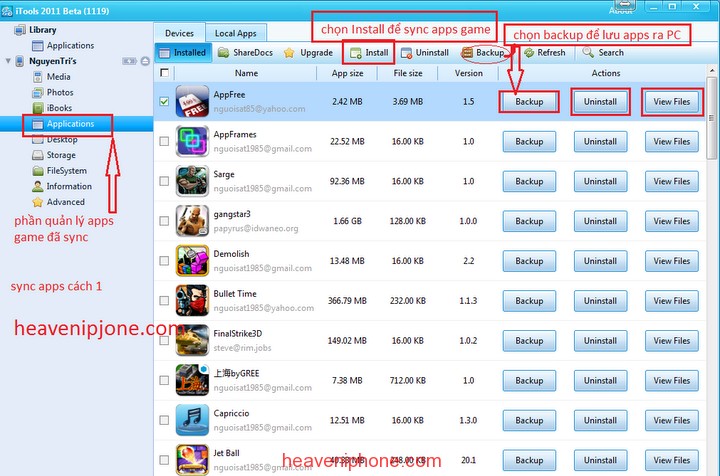Collapse the NguyenTri's device tree
The image size is (720, 476).
[x=8, y=61]
